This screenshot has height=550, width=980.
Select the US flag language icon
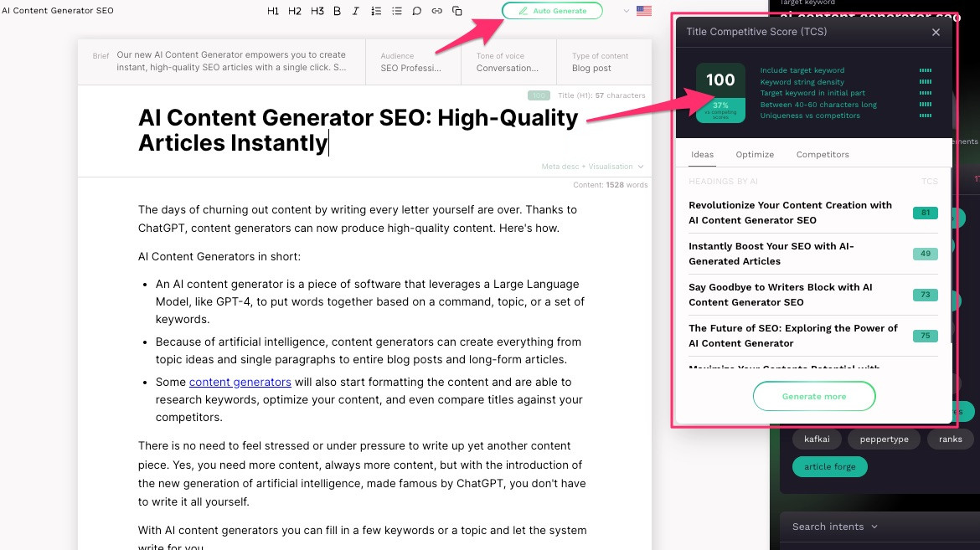[644, 11]
